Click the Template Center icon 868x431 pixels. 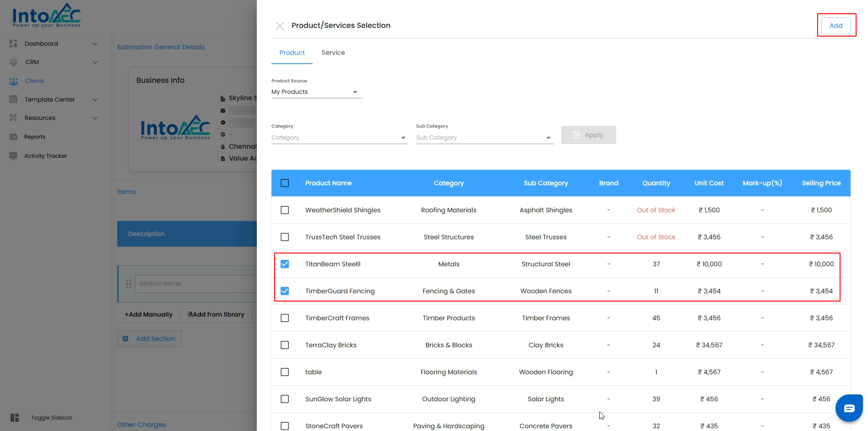click(x=13, y=99)
